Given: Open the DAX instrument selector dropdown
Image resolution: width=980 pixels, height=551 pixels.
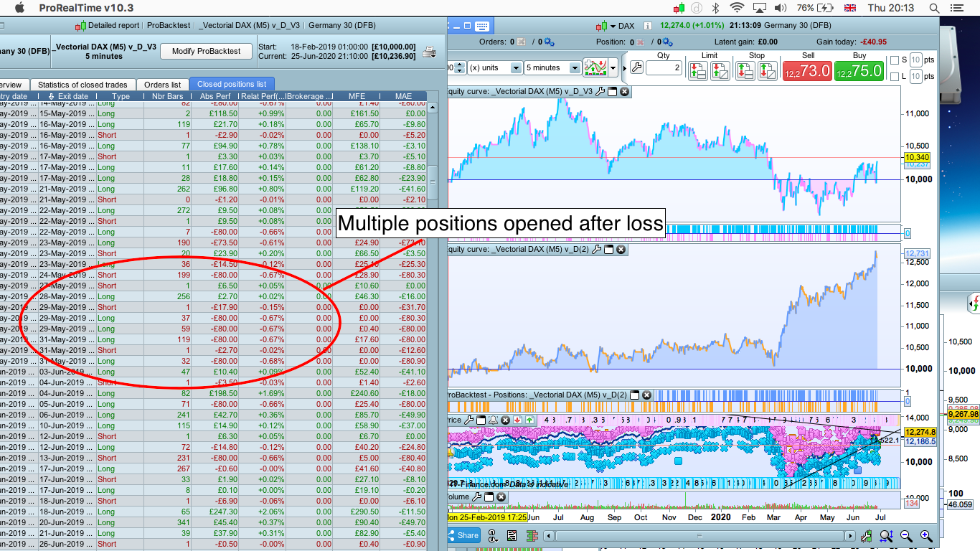Looking at the screenshot, I should pos(613,27).
